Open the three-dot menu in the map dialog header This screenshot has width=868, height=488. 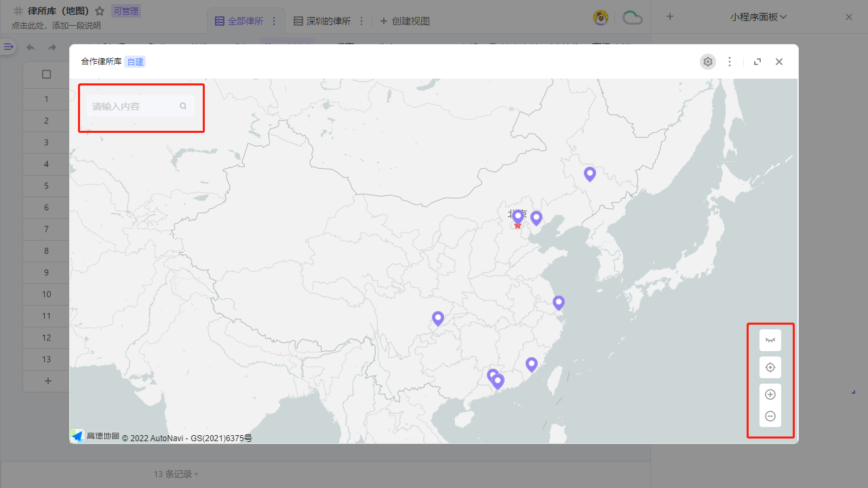[x=730, y=61]
